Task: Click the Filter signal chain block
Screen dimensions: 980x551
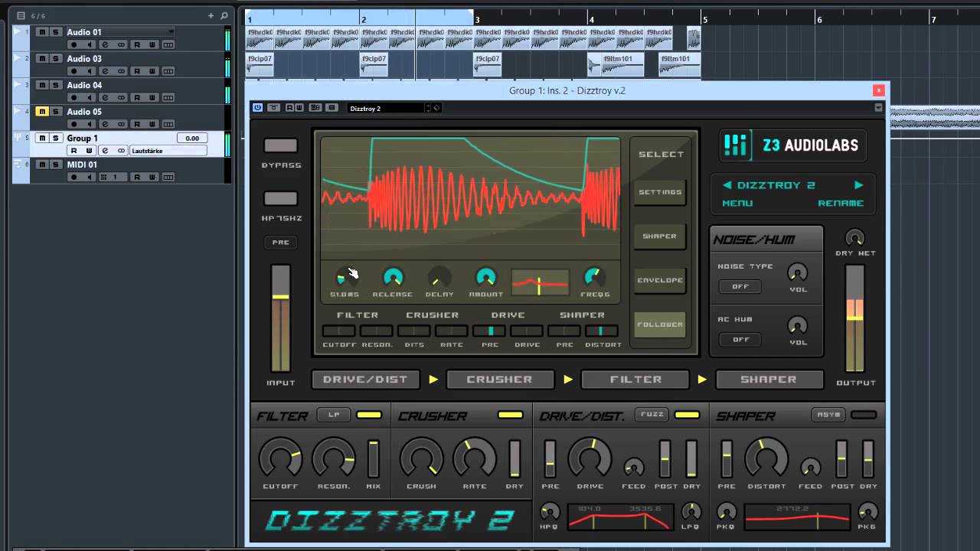Action: click(x=635, y=380)
